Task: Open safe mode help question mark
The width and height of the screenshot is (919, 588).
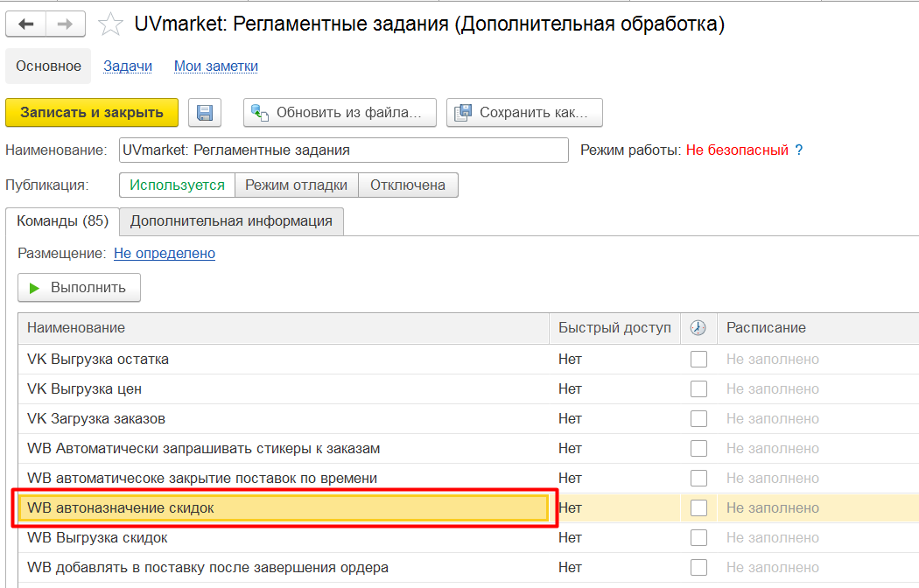Action: click(799, 150)
